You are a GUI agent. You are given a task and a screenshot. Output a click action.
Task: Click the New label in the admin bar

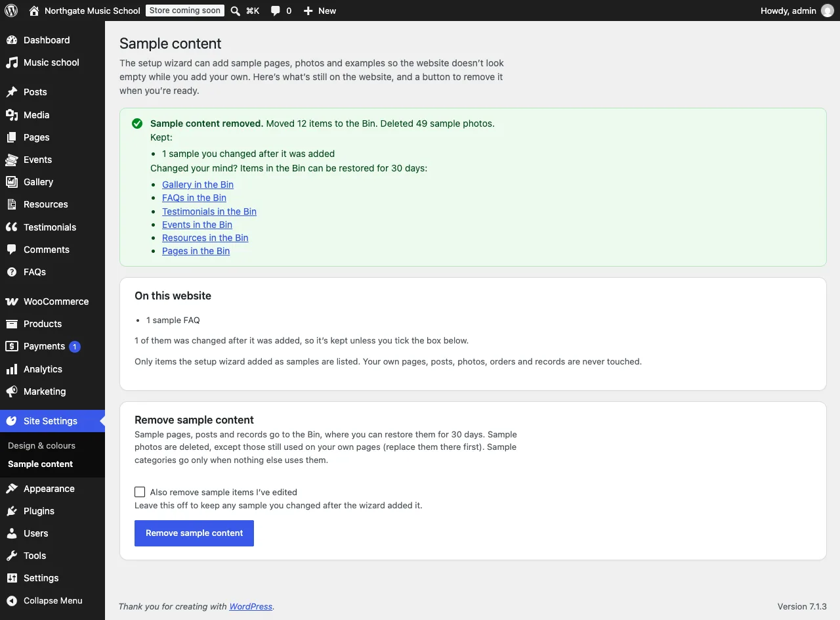click(327, 11)
